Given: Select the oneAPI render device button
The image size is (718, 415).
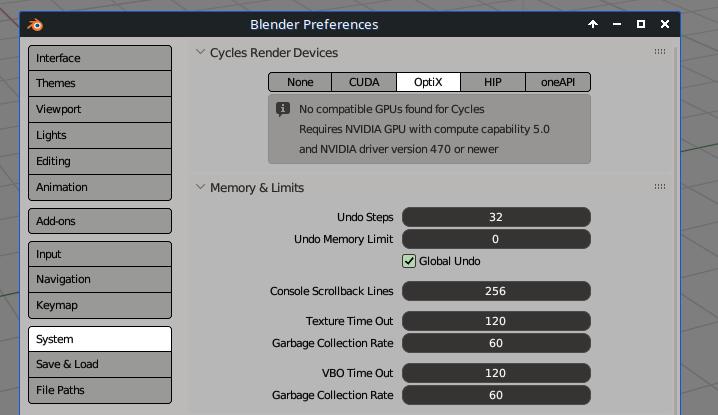Looking at the screenshot, I should [558, 82].
